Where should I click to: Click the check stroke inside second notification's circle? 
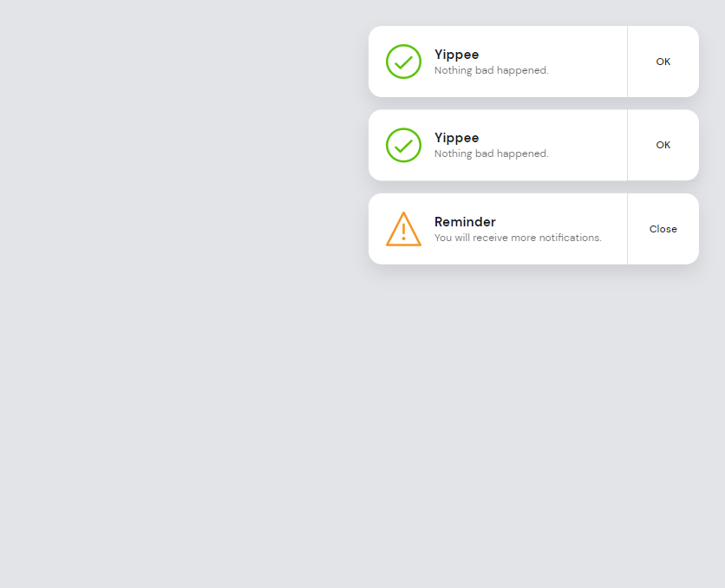click(x=403, y=146)
